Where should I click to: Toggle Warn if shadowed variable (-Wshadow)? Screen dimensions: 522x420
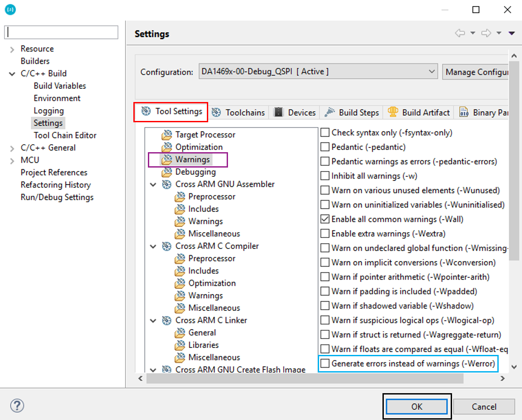coord(325,306)
